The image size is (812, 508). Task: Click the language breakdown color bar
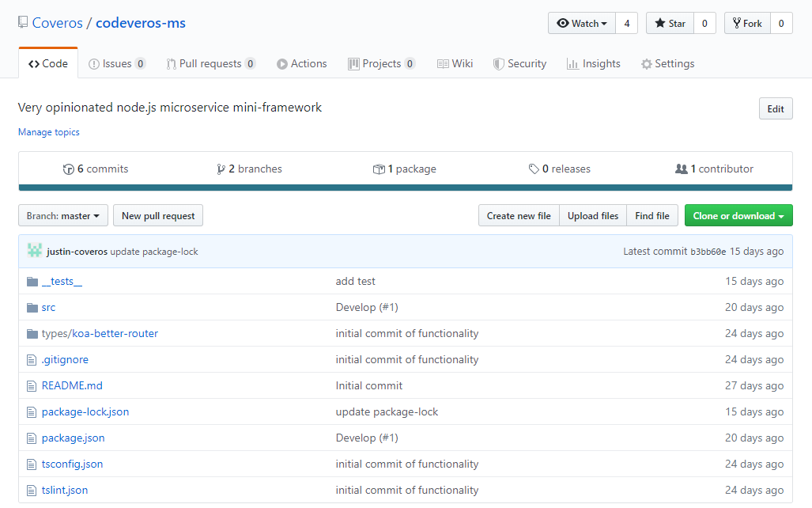point(406,188)
